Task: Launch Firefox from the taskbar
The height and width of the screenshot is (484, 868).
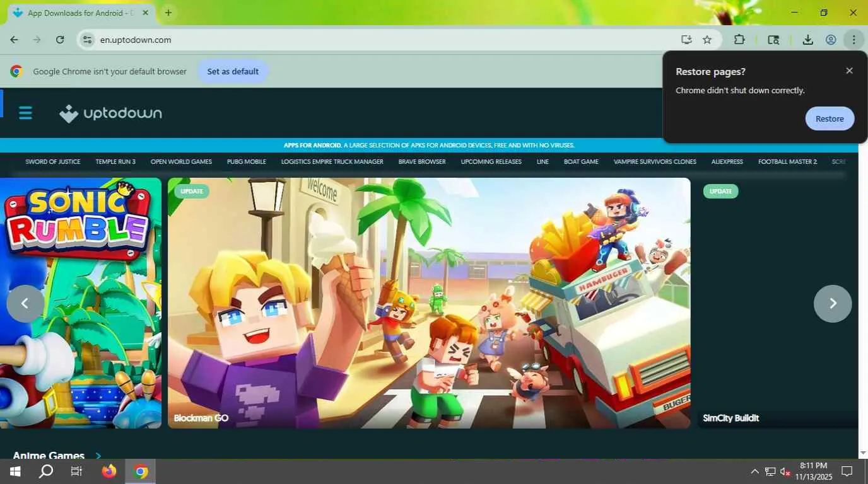Action: [109, 471]
